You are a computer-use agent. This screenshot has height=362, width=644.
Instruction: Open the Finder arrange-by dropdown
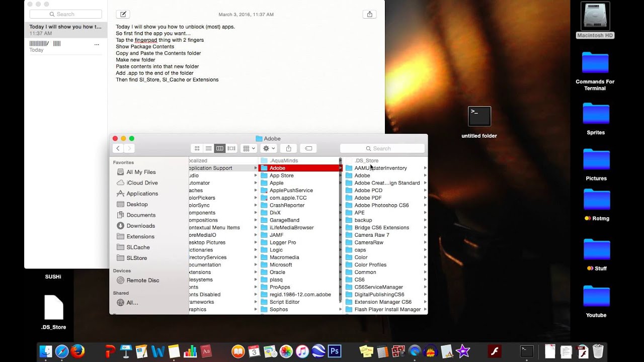(249, 148)
